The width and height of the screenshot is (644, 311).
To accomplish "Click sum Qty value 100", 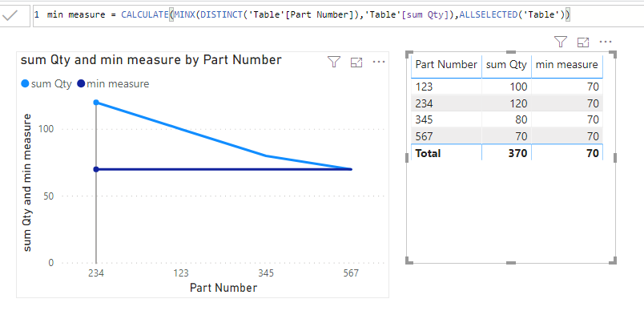I will tap(517, 87).
